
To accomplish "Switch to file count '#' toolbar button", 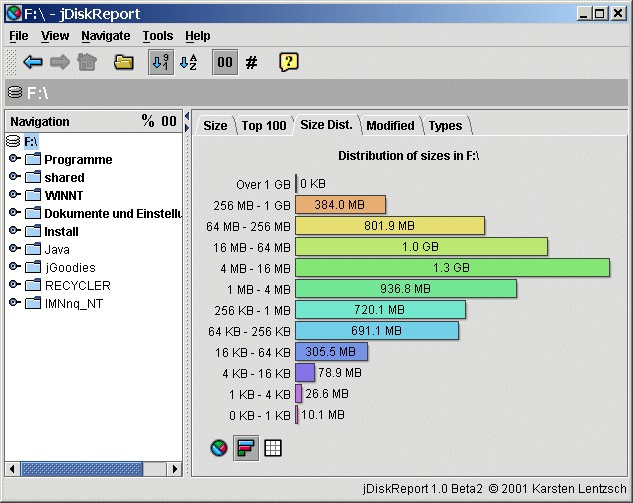I will [x=252, y=63].
